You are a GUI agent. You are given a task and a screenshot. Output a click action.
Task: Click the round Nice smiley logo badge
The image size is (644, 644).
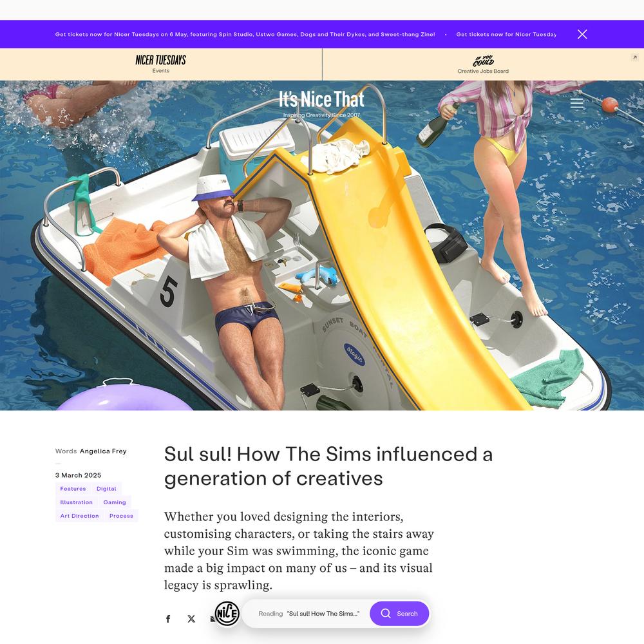click(x=227, y=614)
